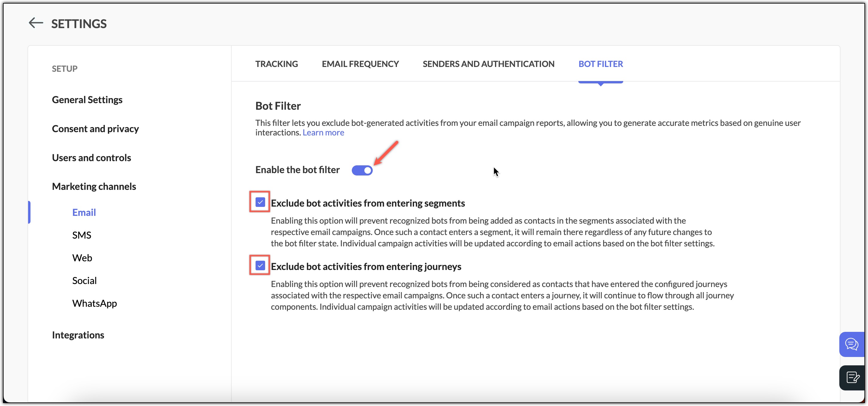The height and width of the screenshot is (406, 868).
Task: Select Social under Marketing channels
Action: 85,281
